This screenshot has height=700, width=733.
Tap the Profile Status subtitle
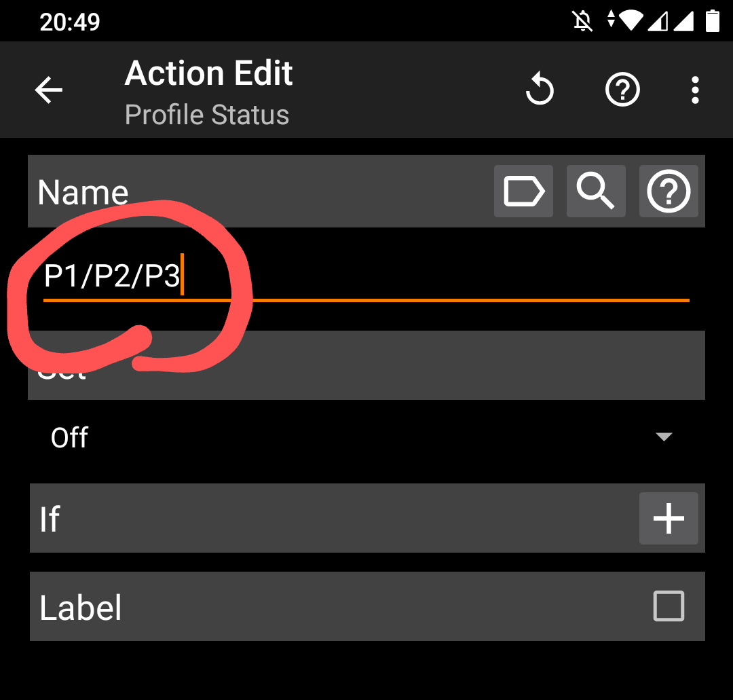click(207, 115)
